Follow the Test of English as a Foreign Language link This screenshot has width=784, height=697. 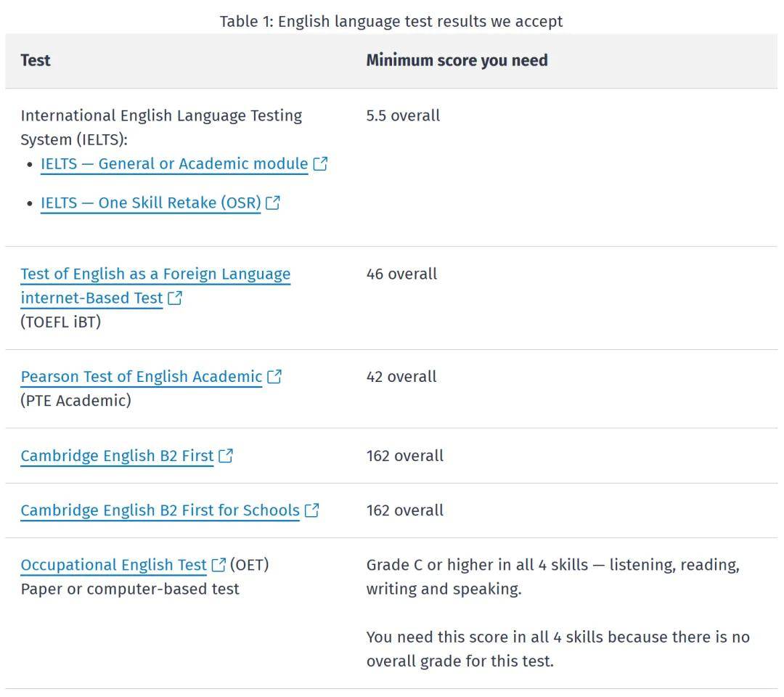[155, 274]
